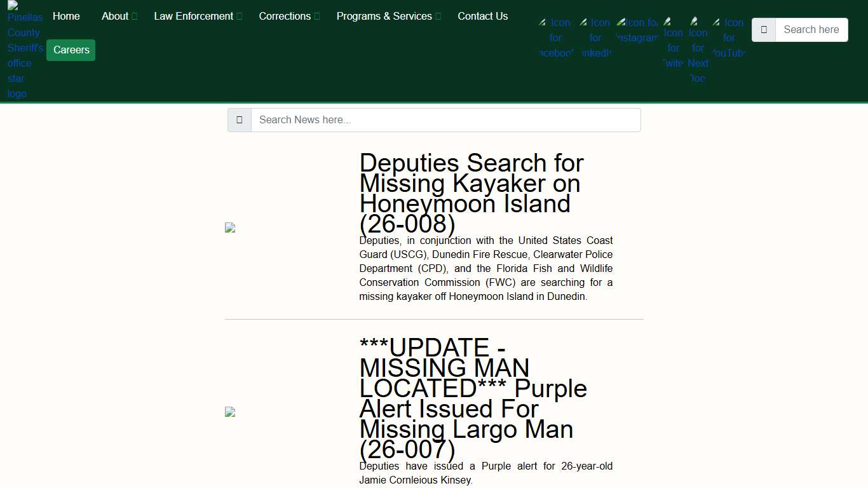868x488 pixels.
Task: Click the Pinellas County Sheriff's office star logo
Action: click(x=25, y=51)
